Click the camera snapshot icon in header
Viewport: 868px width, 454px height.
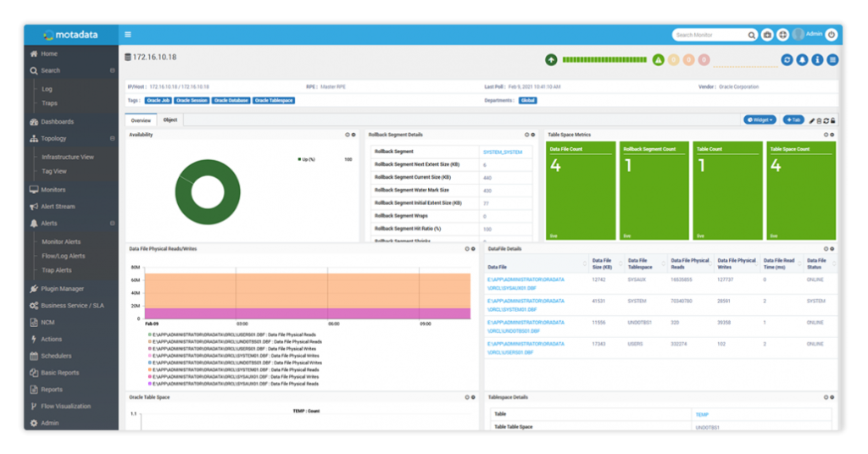click(x=767, y=35)
